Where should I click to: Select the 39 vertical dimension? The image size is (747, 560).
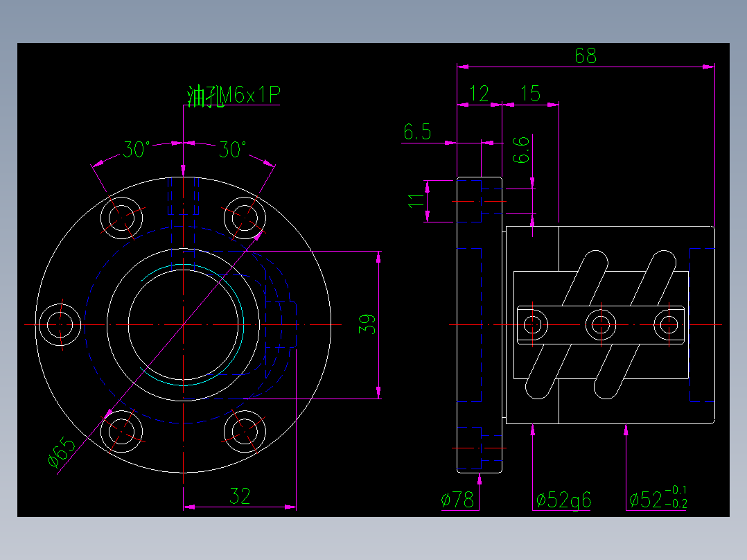(x=367, y=324)
